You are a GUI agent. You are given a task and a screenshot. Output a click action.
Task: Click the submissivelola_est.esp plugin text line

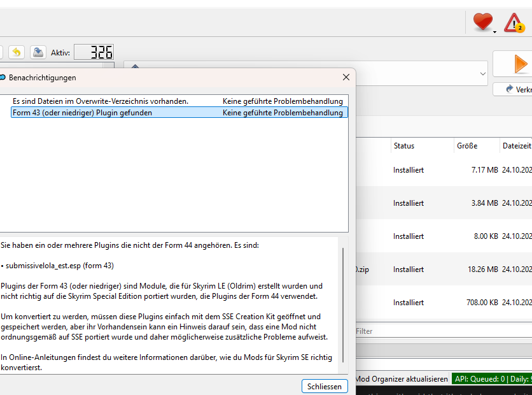(x=59, y=266)
